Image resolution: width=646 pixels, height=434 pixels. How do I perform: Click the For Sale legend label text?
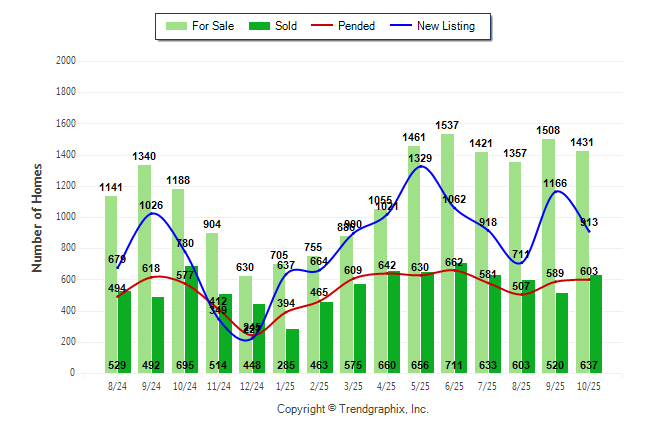212,26
